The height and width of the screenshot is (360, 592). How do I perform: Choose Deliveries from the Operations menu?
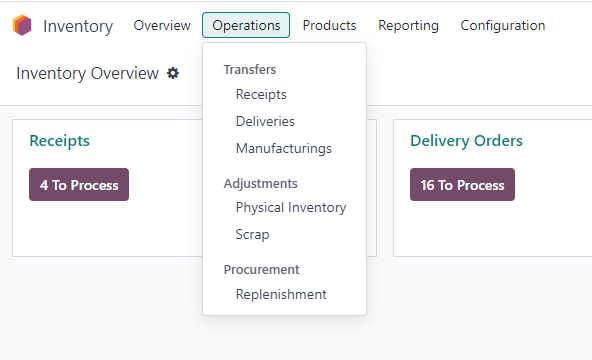(265, 122)
